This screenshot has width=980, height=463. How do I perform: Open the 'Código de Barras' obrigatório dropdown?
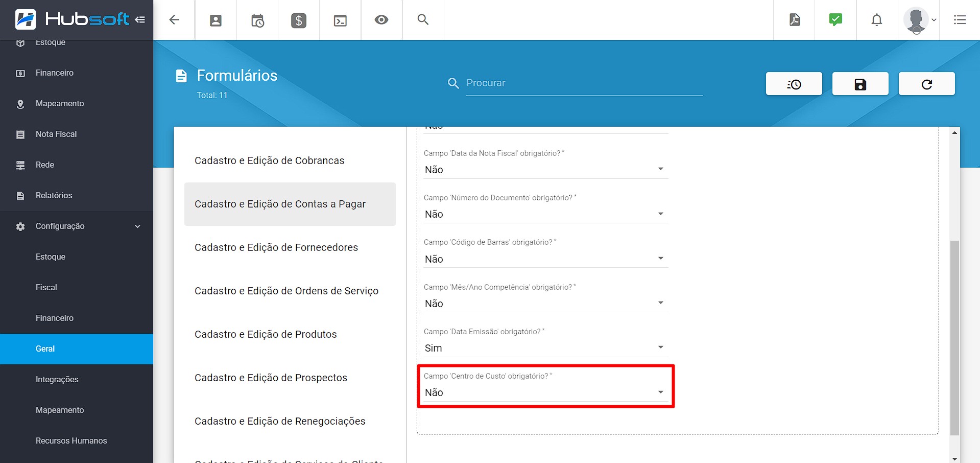(x=545, y=259)
